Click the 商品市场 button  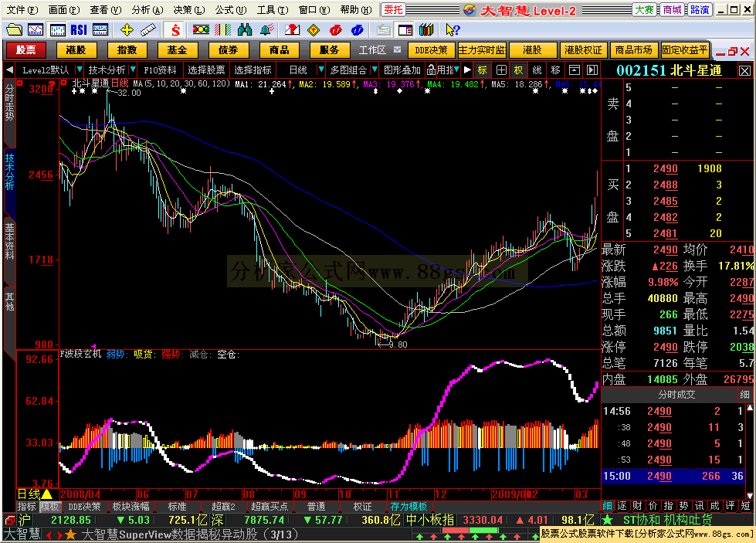point(633,49)
